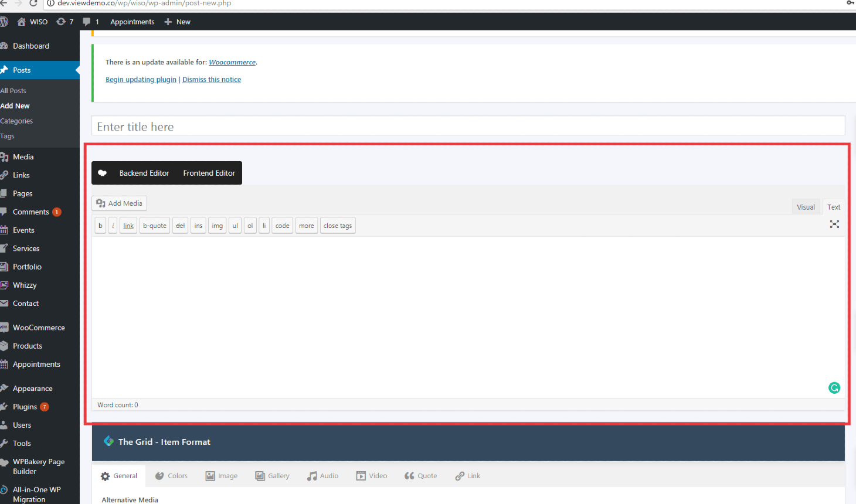
Task: Click the img quicktag button
Action: click(218, 226)
